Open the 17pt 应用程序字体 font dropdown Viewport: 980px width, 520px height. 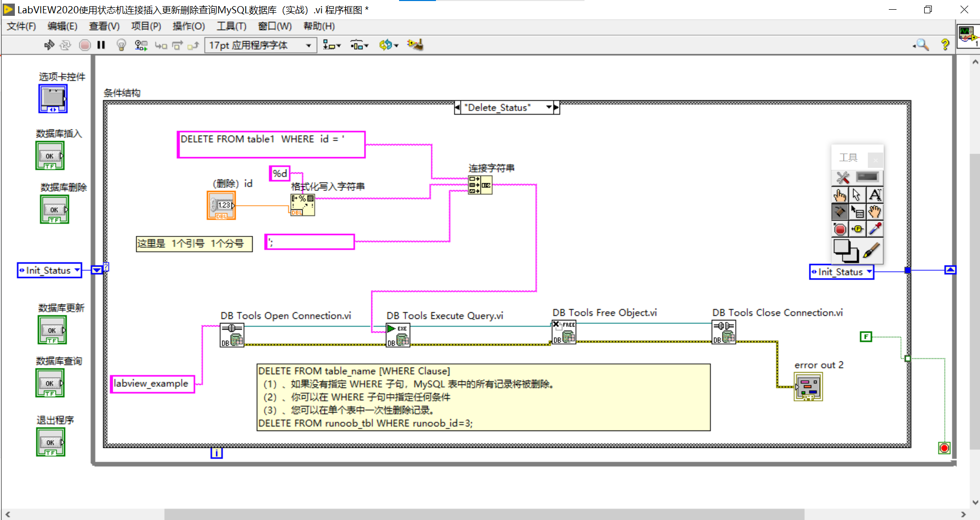pos(307,45)
